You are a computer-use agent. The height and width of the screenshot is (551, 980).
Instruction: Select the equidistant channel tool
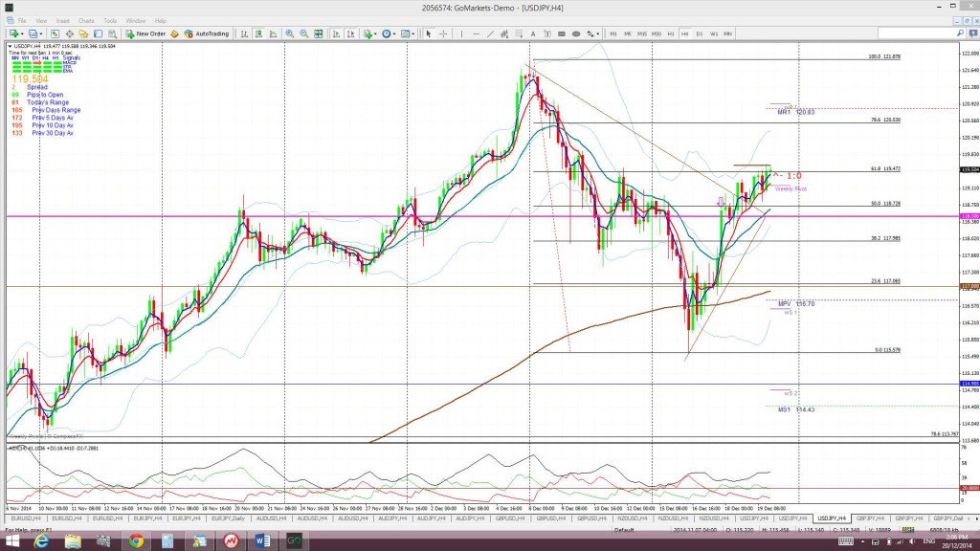pos(504,33)
